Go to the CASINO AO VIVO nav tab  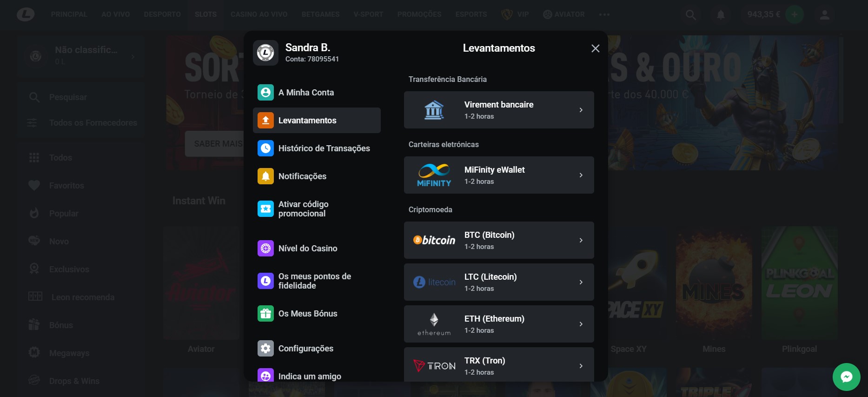pos(259,14)
